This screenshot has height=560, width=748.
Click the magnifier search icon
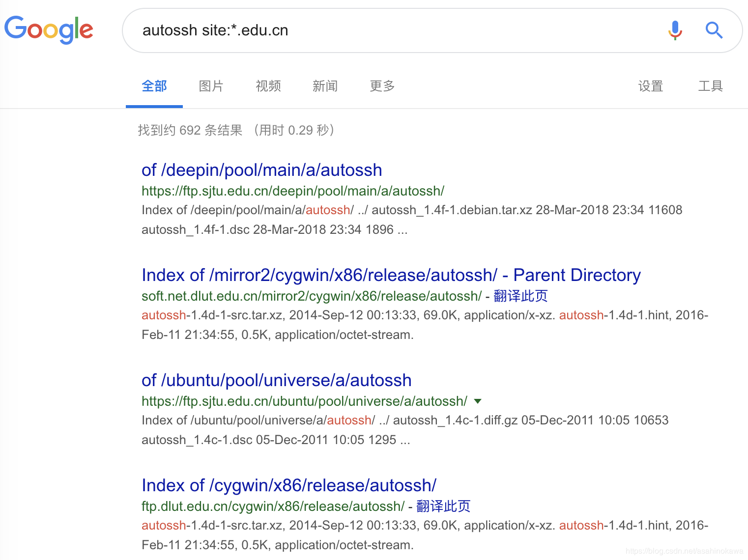pos(714,30)
